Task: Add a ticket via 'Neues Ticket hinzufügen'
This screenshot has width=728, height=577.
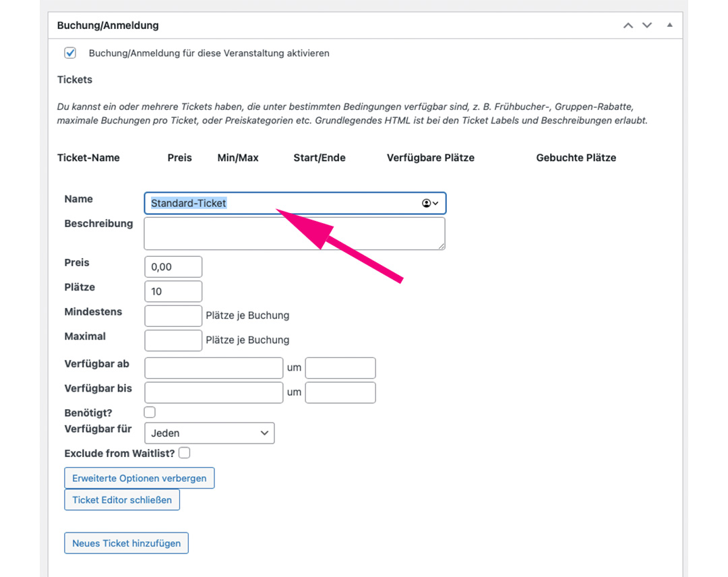Action: click(x=126, y=543)
